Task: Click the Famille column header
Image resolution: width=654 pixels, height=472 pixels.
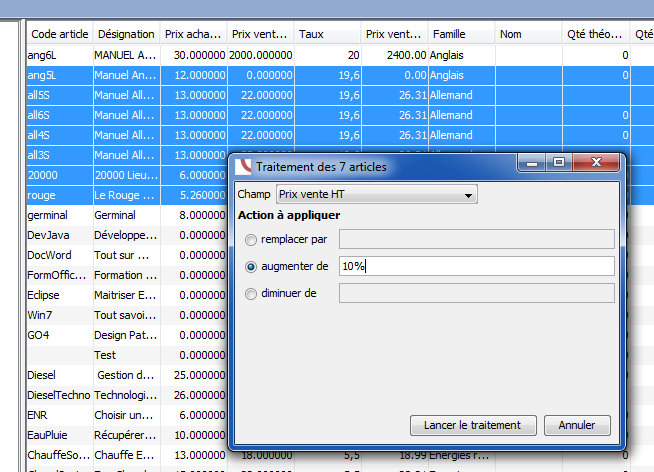Action: point(460,34)
